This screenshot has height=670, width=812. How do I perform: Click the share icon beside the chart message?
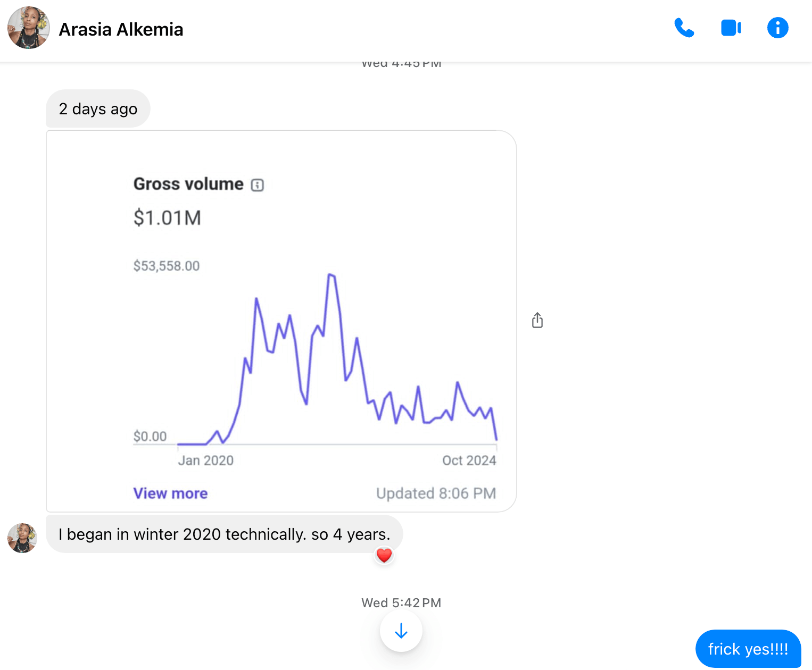pyautogui.click(x=537, y=320)
